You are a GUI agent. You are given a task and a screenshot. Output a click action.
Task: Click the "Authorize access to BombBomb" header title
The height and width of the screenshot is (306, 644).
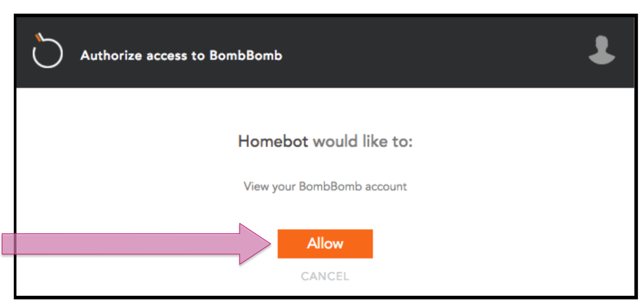click(x=181, y=55)
